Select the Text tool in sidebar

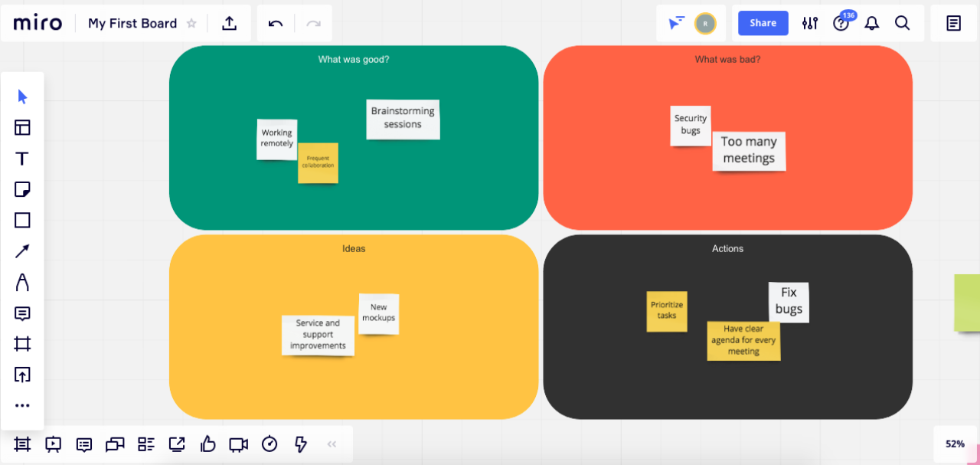click(22, 159)
